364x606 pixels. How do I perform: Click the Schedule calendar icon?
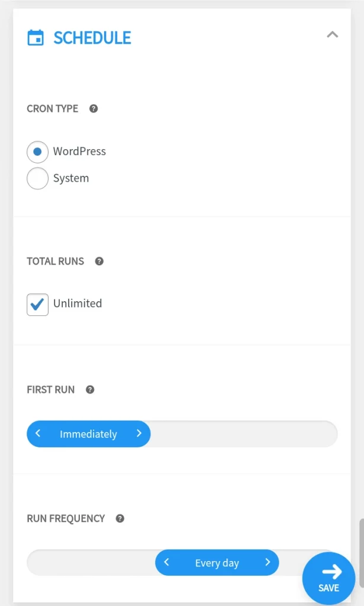tap(36, 38)
